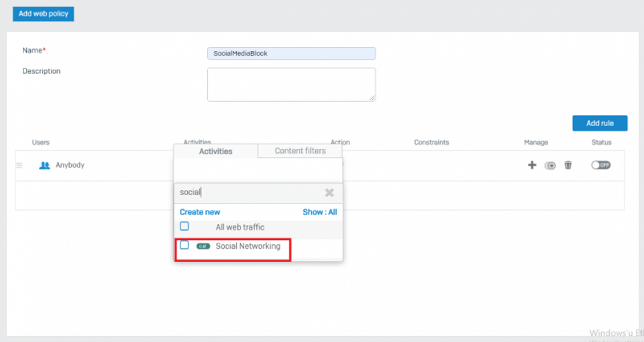
Task: Click the Add web policy button
Action: [x=43, y=13]
